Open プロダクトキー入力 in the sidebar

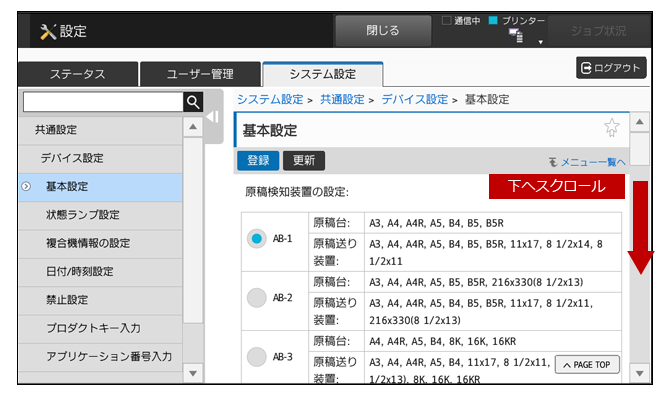point(101,329)
